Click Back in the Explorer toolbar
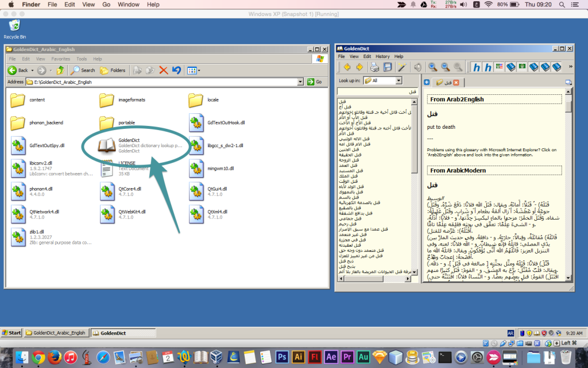588x368 pixels. 18,70
